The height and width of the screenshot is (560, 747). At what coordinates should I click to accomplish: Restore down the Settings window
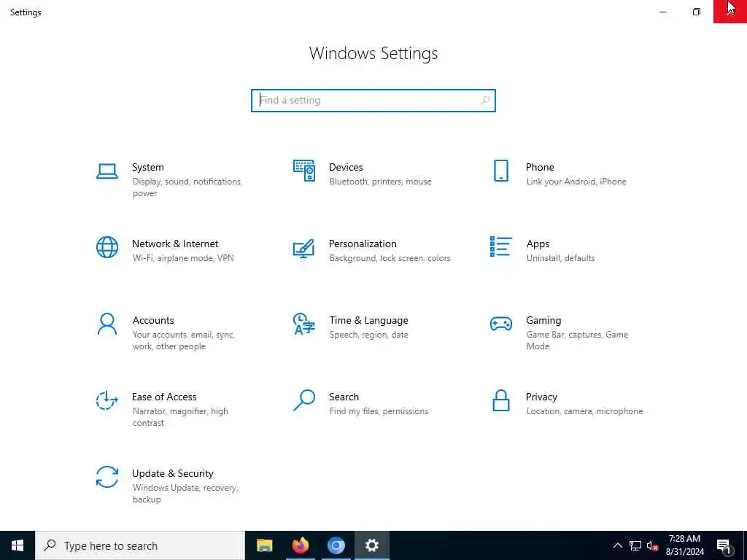click(x=697, y=12)
